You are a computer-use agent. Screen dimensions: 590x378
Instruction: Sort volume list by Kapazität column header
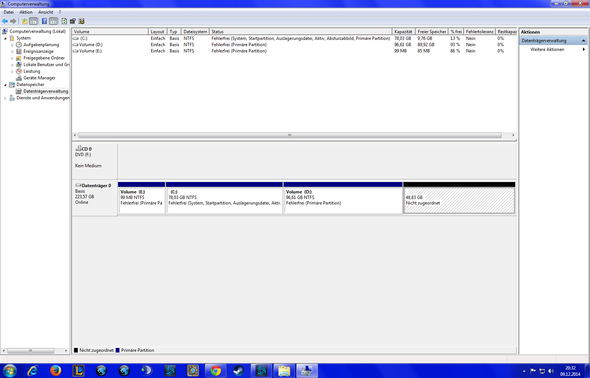coord(403,32)
